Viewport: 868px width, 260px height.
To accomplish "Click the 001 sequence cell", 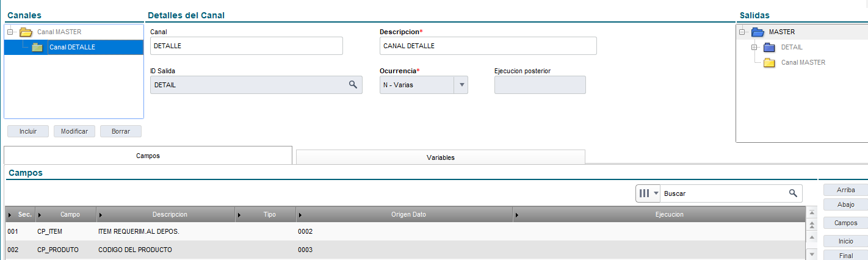I will (20, 232).
